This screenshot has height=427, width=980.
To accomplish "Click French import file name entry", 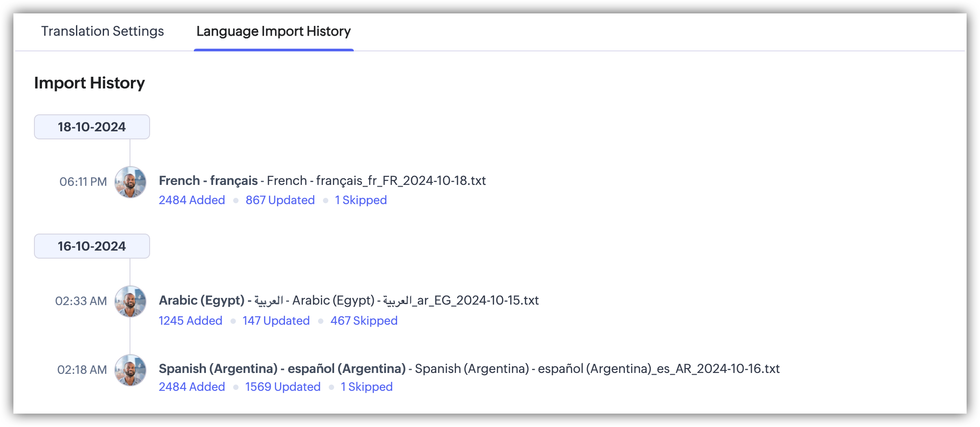I will (x=322, y=181).
